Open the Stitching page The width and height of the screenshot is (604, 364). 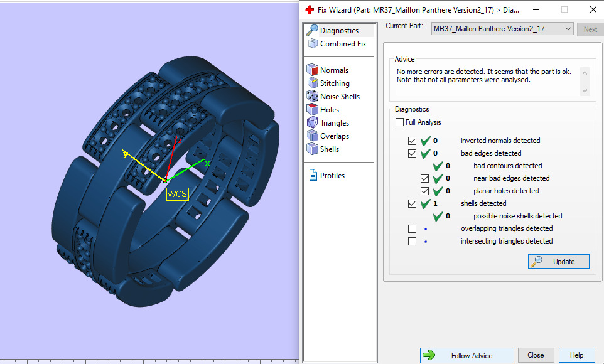click(x=335, y=83)
